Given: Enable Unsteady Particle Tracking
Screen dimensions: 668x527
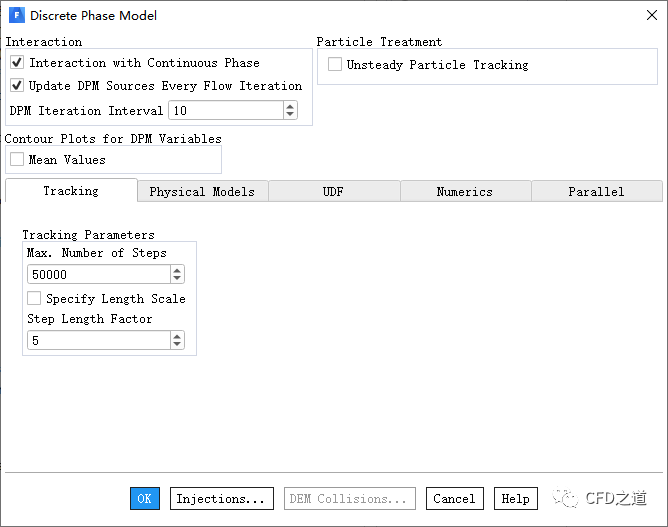Looking at the screenshot, I should 335,65.
